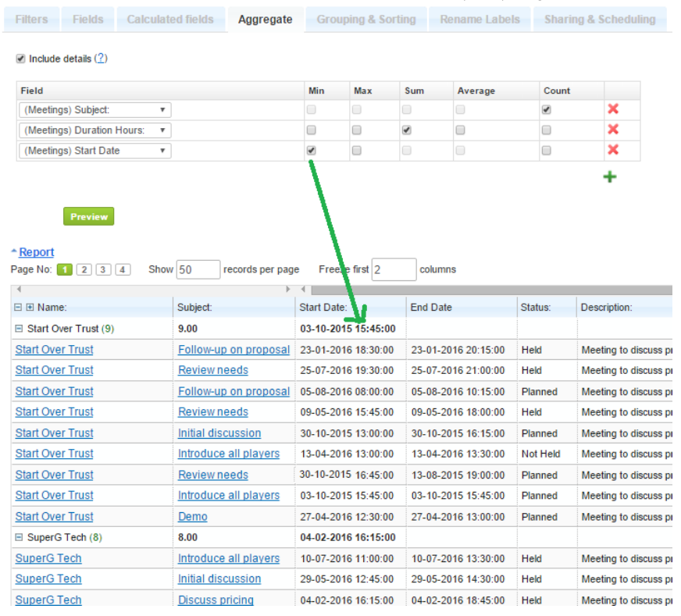Click the green Preview button
681x616 pixels.
click(x=88, y=217)
